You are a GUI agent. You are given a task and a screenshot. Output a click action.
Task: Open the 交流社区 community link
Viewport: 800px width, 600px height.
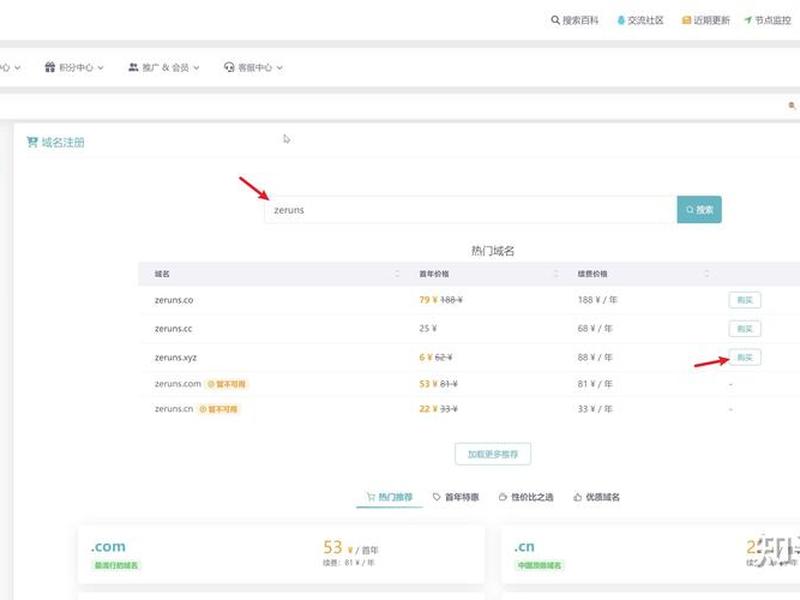(640, 20)
